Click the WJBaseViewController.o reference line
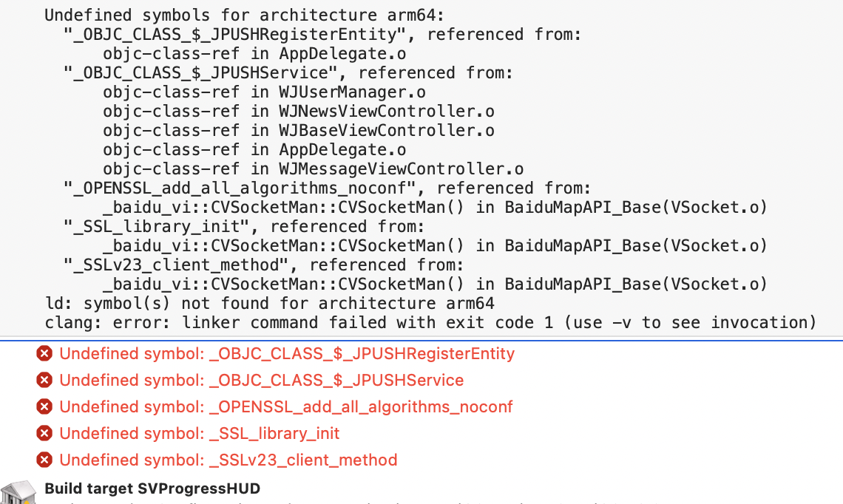This screenshot has width=843, height=504. pyautogui.click(x=299, y=131)
